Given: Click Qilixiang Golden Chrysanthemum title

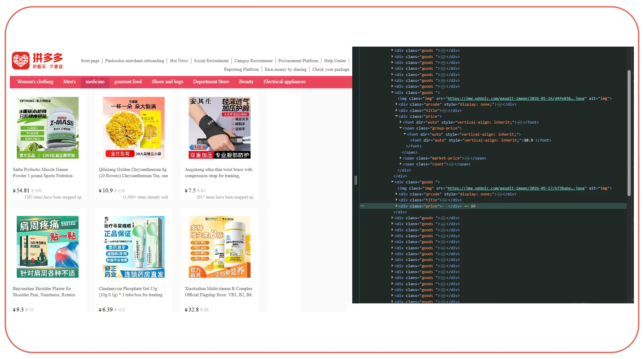Looking at the screenshot, I should pyautogui.click(x=133, y=173).
